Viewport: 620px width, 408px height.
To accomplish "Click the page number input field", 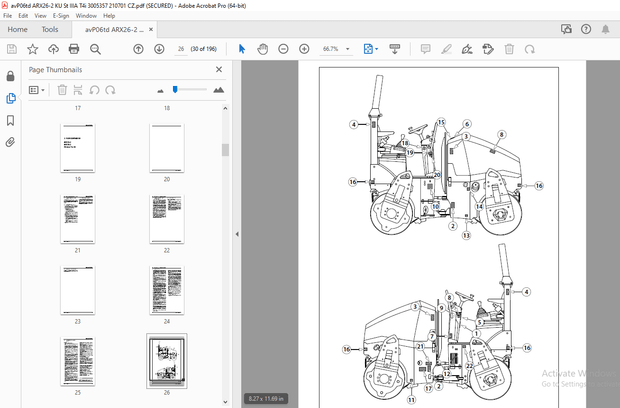I will tap(181, 49).
